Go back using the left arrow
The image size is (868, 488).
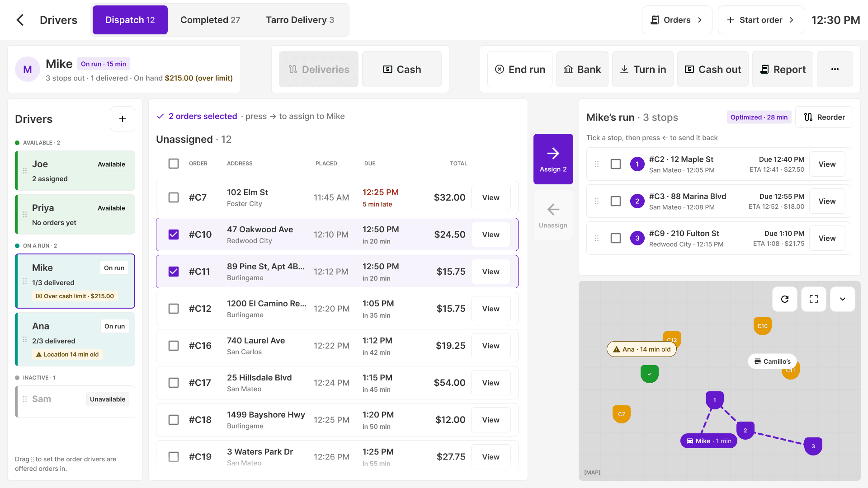tap(20, 20)
